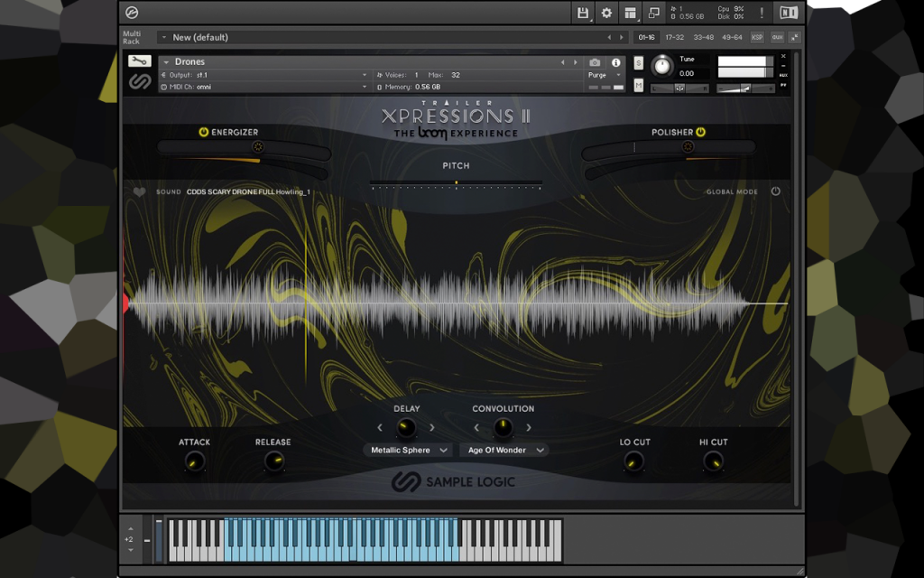Click the minimized view window icon
The image size is (924, 578).
tap(653, 13)
